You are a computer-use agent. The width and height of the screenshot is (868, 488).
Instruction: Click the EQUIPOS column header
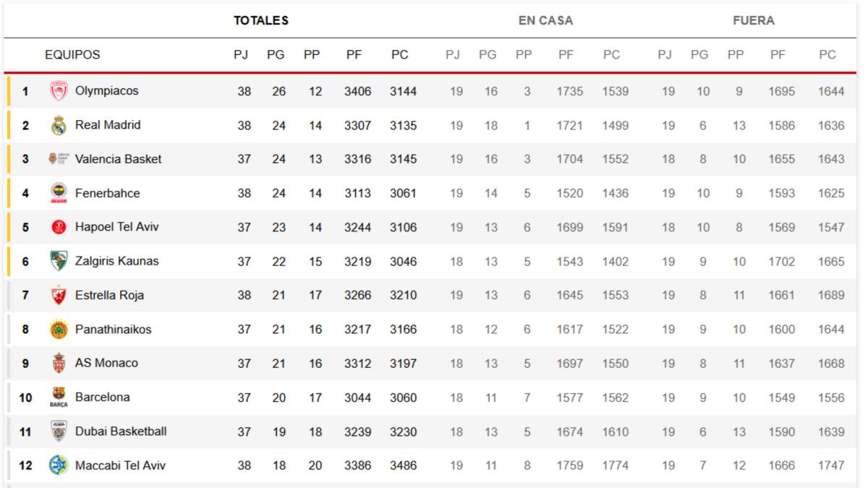coord(72,55)
